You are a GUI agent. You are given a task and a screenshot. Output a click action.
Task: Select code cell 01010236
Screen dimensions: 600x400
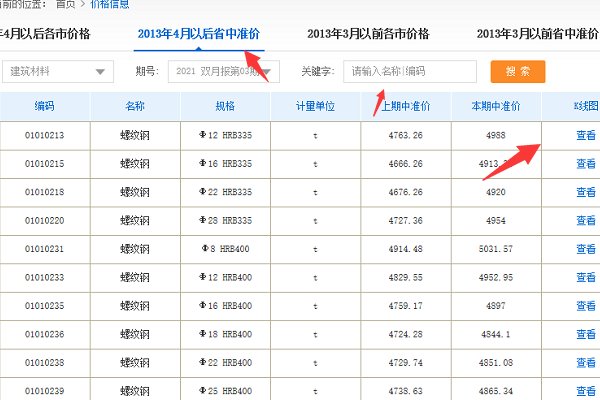pos(44,334)
